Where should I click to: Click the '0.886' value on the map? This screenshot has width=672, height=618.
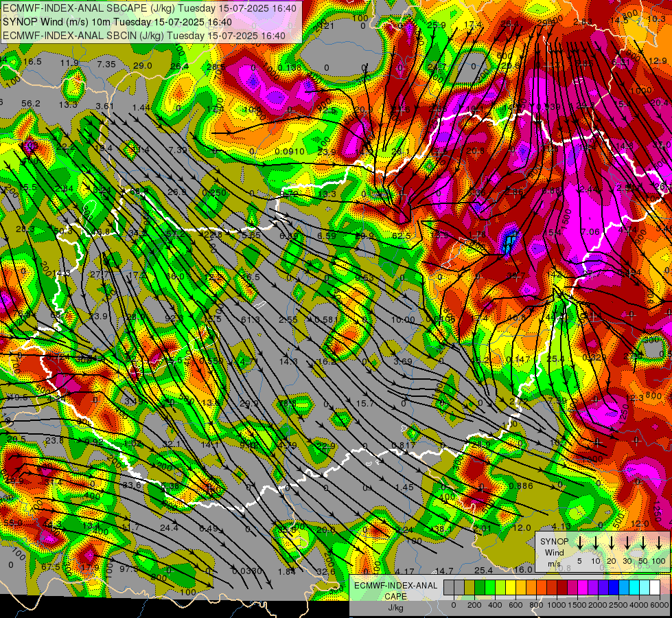(521, 485)
